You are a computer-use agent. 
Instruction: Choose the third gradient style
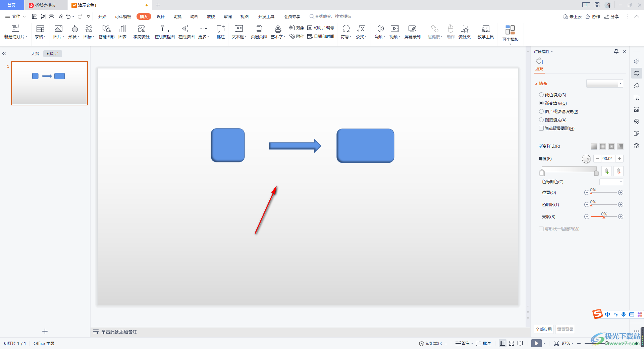point(611,146)
